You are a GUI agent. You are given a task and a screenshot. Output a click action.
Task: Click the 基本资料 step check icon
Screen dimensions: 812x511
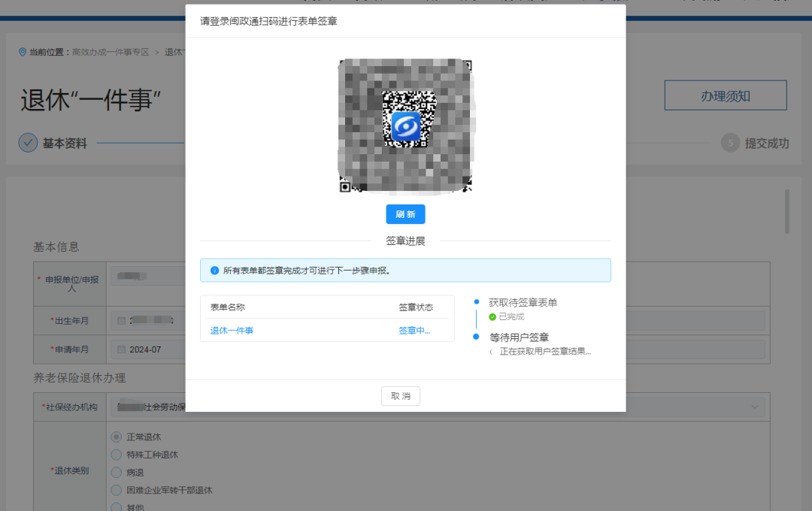point(28,143)
